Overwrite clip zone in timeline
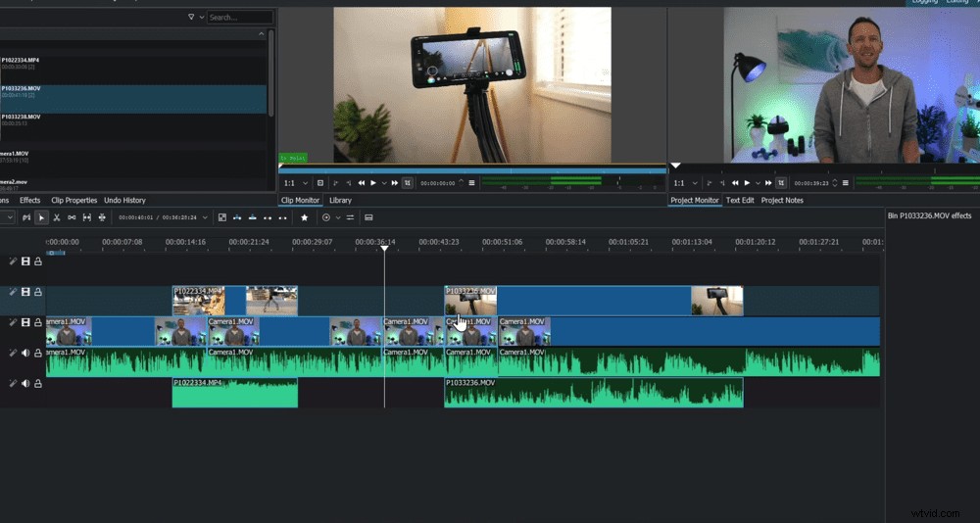This screenshot has height=523, width=980. 253,217
